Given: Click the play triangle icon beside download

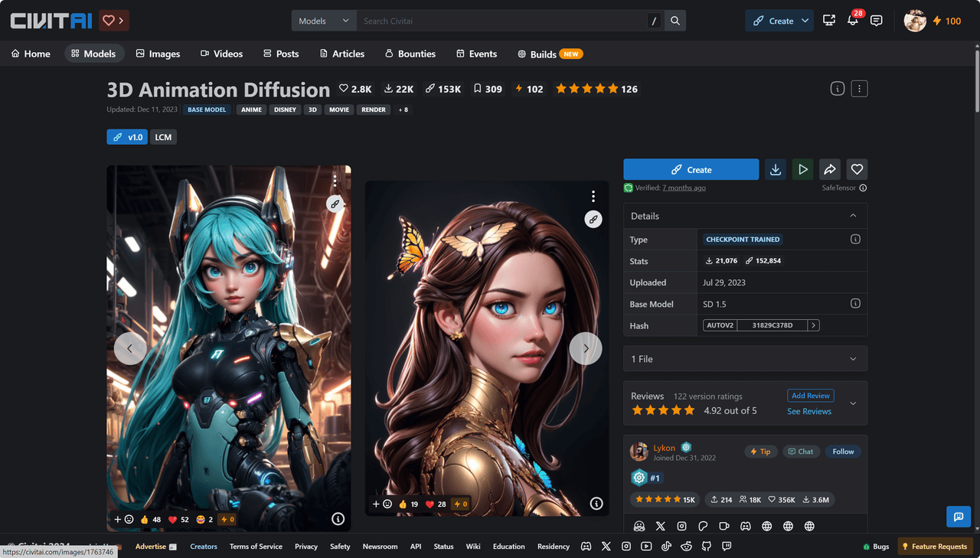Looking at the screenshot, I should [x=802, y=170].
